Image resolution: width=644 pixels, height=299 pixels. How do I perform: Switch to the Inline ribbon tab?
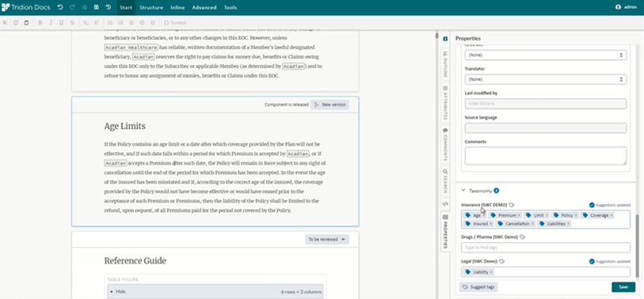tap(177, 7)
